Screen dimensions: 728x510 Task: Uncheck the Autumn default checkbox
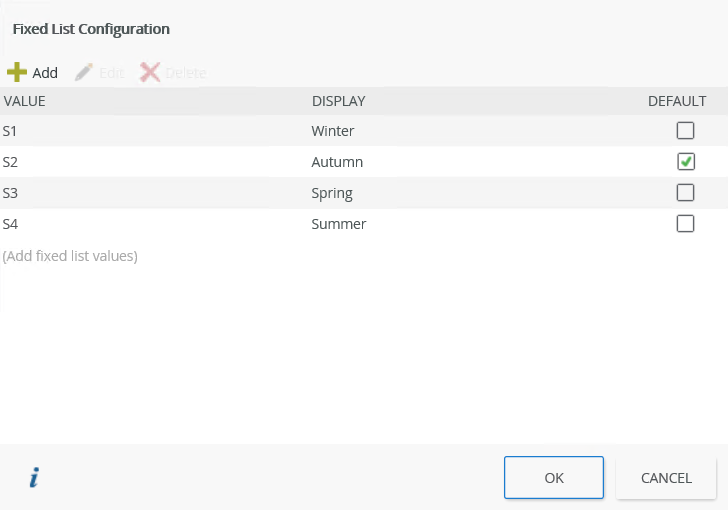pos(685,161)
